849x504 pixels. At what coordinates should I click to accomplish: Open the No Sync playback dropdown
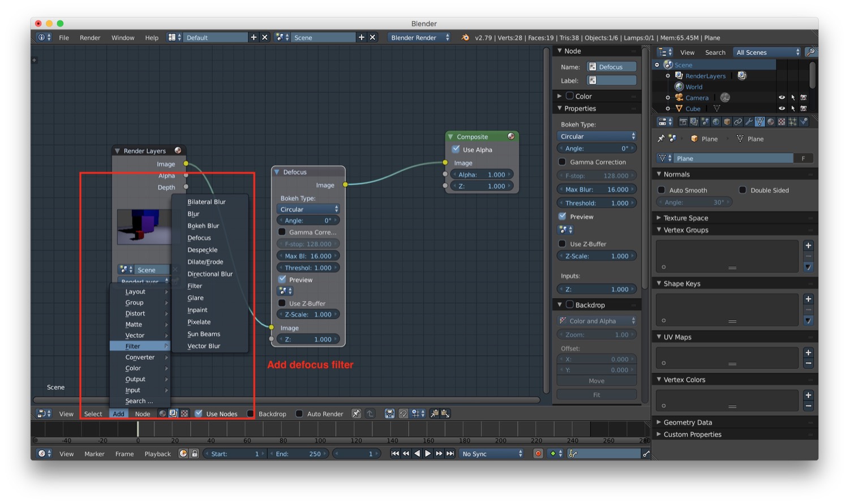click(491, 454)
